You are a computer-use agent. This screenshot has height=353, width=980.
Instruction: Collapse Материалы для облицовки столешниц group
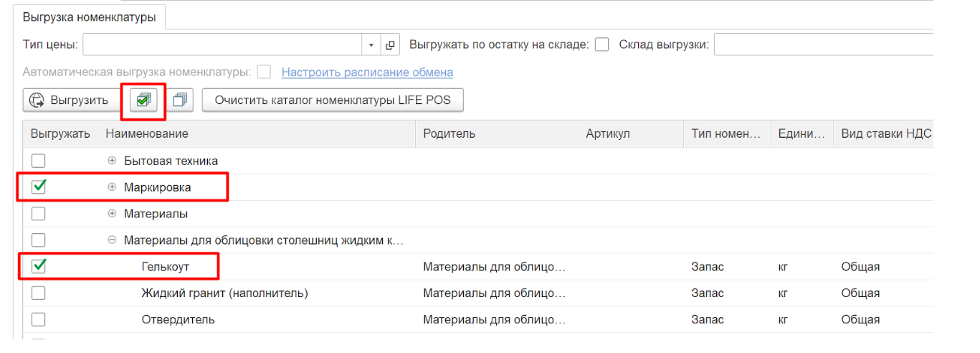coord(112,240)
